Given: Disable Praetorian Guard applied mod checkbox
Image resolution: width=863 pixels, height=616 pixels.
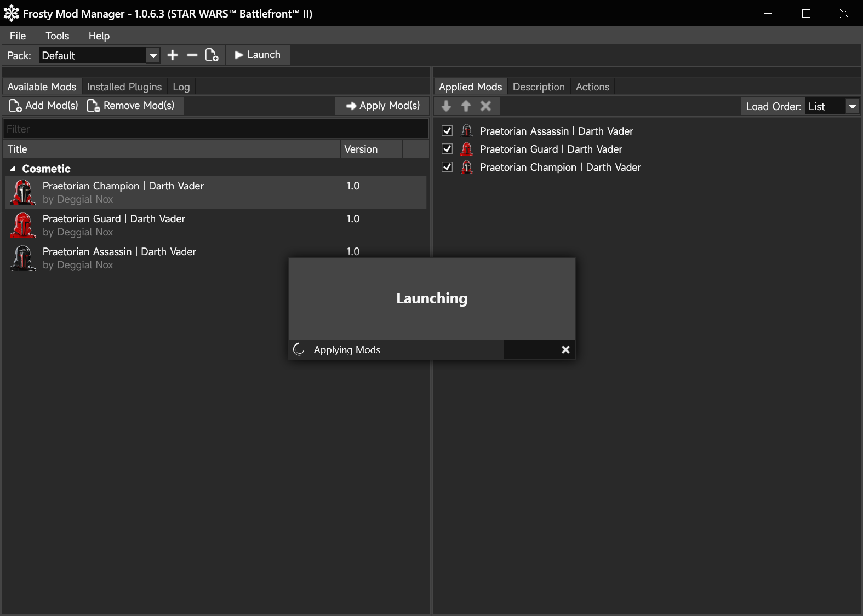Looking at the screenshot, I should point(447,149).
